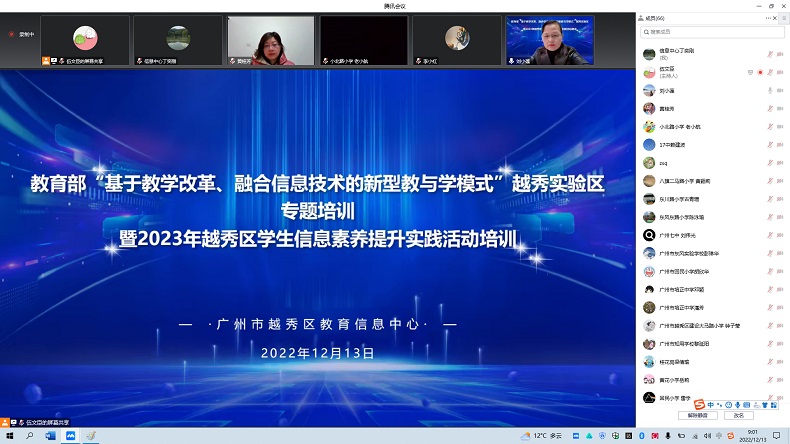Click the Sogou input method S icon
This screenshot has height=444, width=790.
(x=700, y=404)
